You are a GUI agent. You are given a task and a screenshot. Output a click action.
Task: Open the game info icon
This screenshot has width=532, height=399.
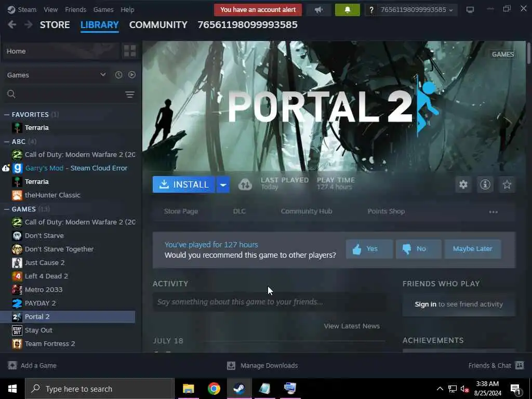(485, 184)
